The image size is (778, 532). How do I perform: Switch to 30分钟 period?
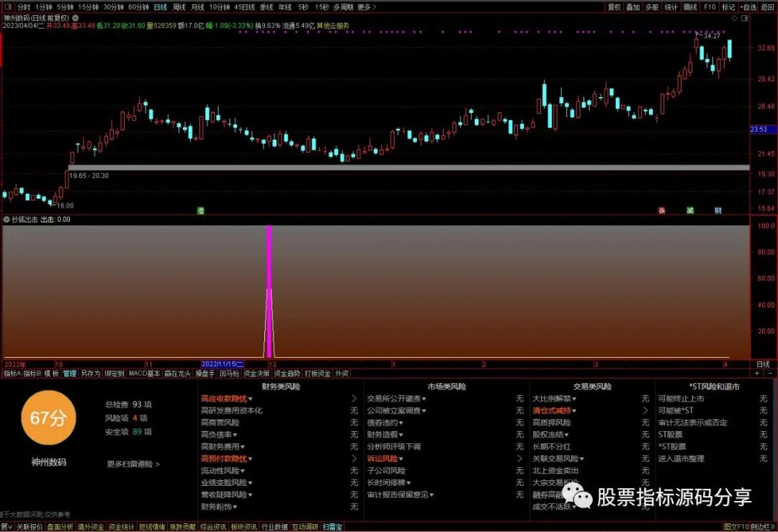click(x=114, y=7)
